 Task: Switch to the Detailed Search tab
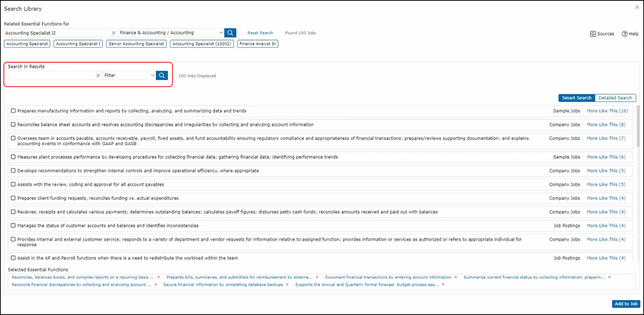pyautogui.click(x=615, y=98)
